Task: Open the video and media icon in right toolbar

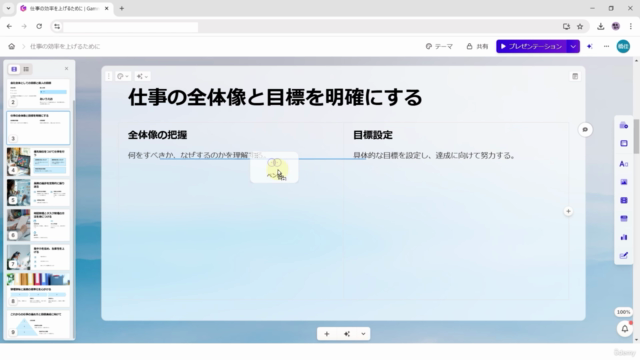Action: click(623, 200)
